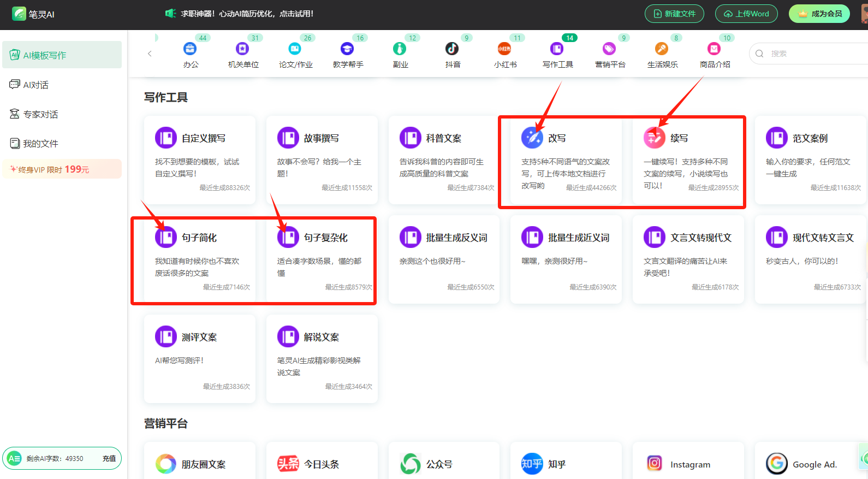Viewport: 868px width, 479px height.
Task: Open the 句子简化 card
Action: pos(200,260)
